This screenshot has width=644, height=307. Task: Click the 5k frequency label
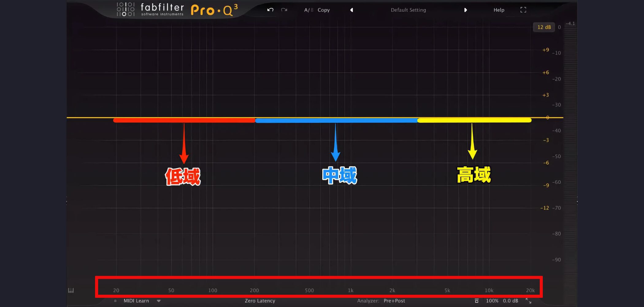(x=447, y=290)
